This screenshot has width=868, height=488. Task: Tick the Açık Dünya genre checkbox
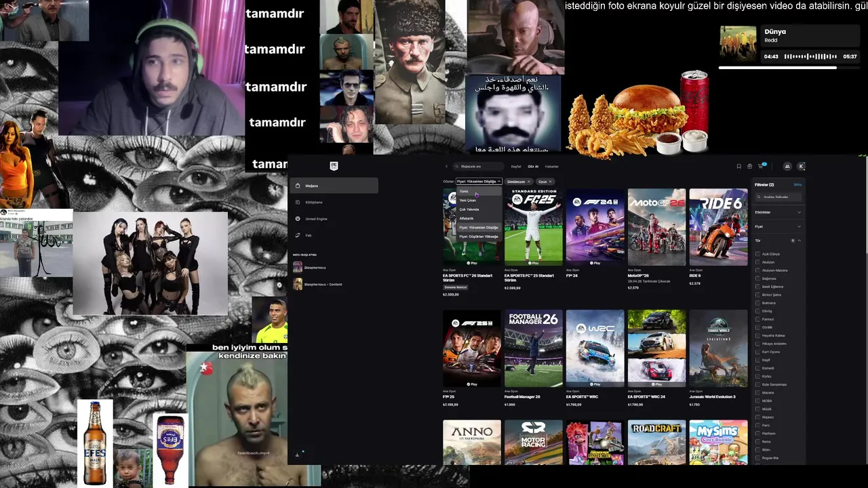click(757, 254)
